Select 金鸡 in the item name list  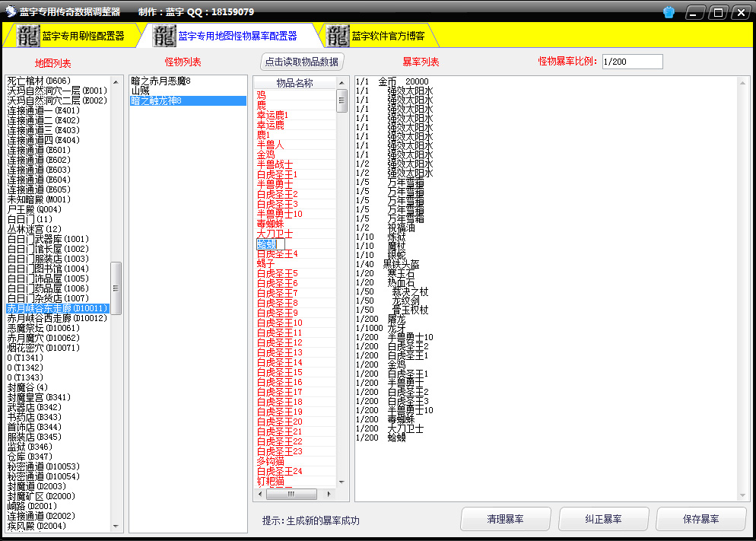tap(266, 154)
